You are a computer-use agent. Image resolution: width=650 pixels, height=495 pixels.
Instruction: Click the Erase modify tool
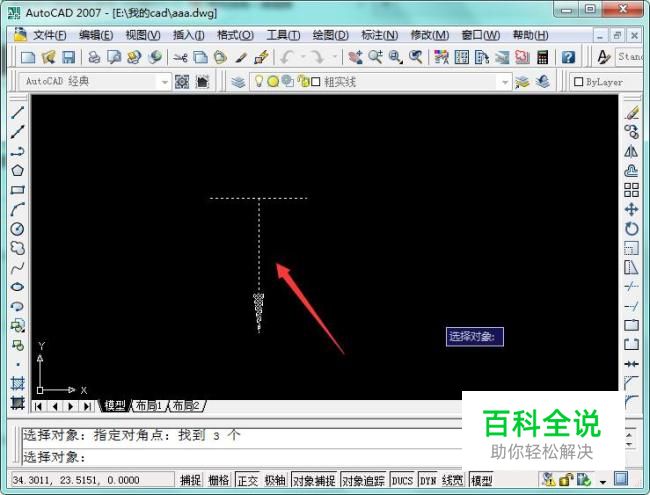(631, 113)
